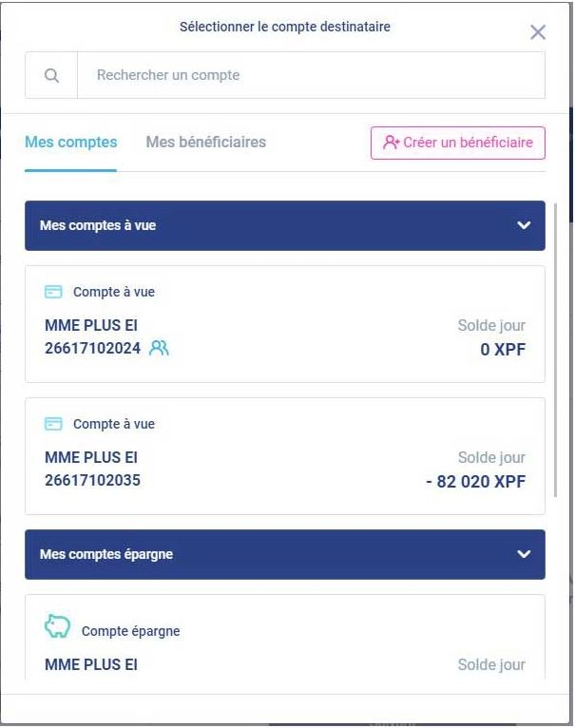This screenshot has width=575, height=728.
Task: Select account 26617102024 with 0 XPF balance
Action: coord(285,324)
